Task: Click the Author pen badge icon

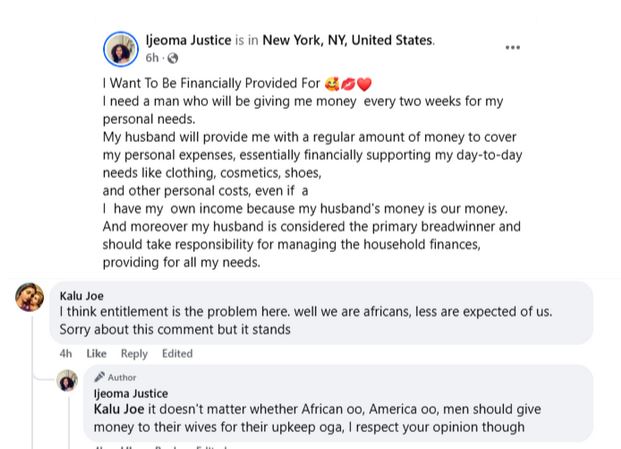Action: tap(100, 377)
